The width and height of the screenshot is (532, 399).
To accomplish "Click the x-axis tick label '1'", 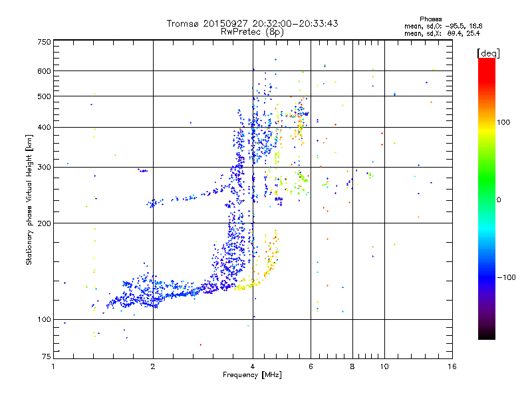I will pos(53,366).
